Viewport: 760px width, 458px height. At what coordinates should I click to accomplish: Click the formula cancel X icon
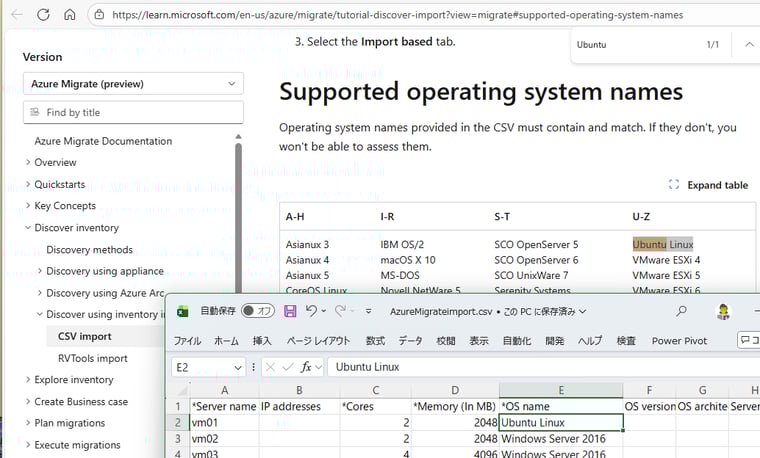(x=270, y=367)
